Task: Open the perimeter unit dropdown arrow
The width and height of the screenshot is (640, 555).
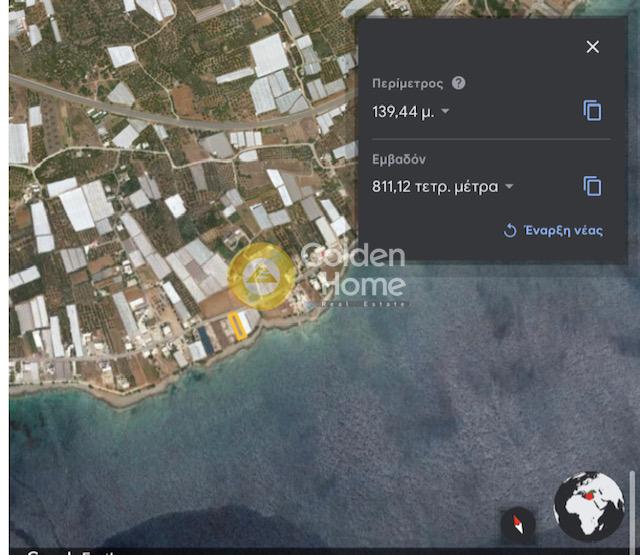Action: tap(445, 112)
